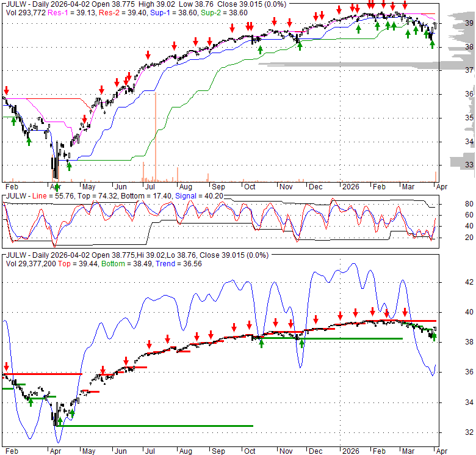Click the 'Line = 55.76' oscillator label

53,196
